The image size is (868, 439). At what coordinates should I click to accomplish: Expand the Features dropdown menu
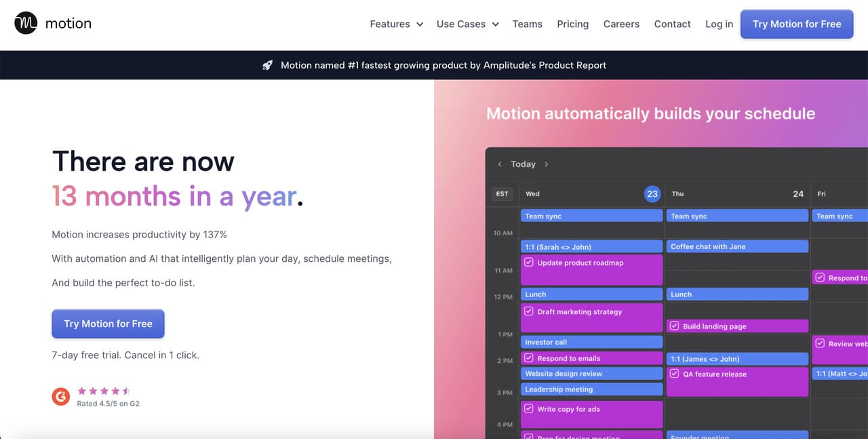point(397,24)
